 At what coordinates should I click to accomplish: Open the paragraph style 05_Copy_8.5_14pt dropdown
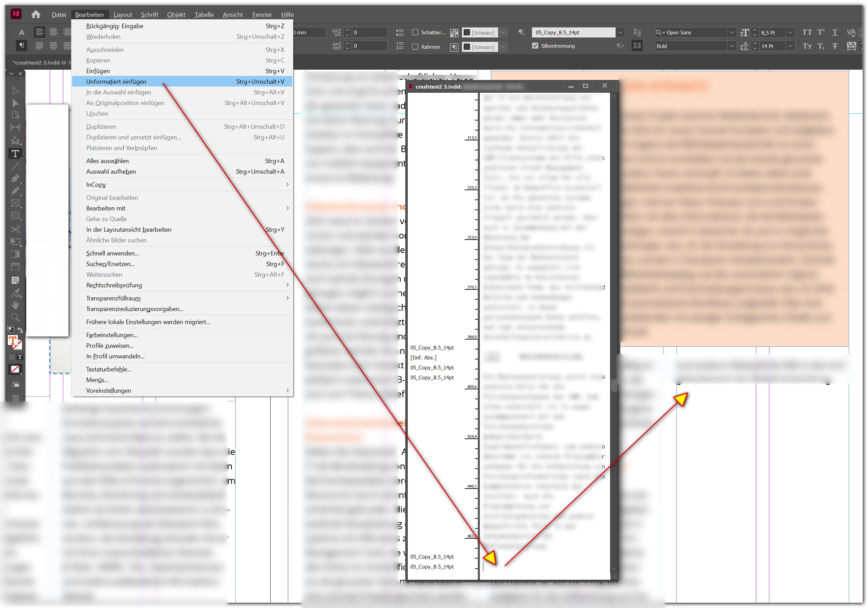click(x=620, y=33)
